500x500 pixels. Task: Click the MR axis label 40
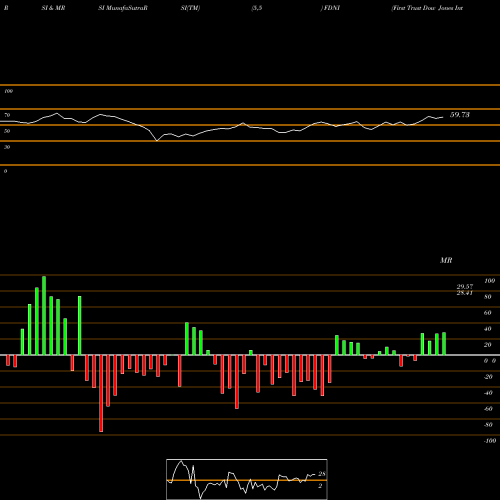(x=488, y=329)
